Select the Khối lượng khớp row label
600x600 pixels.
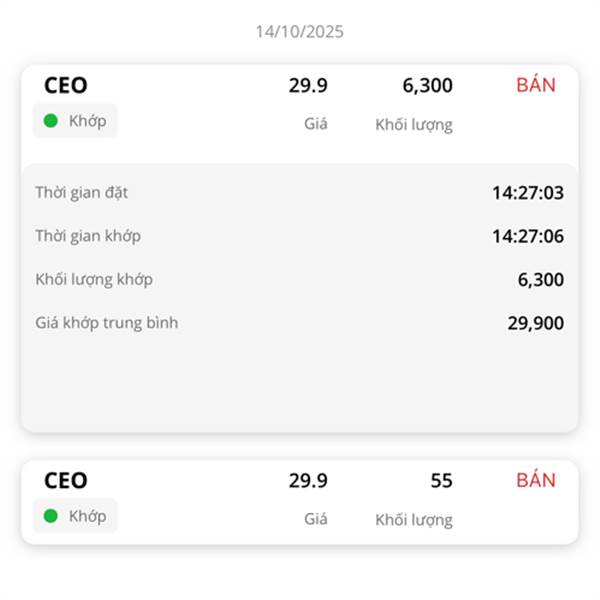(x=94, y=279)
